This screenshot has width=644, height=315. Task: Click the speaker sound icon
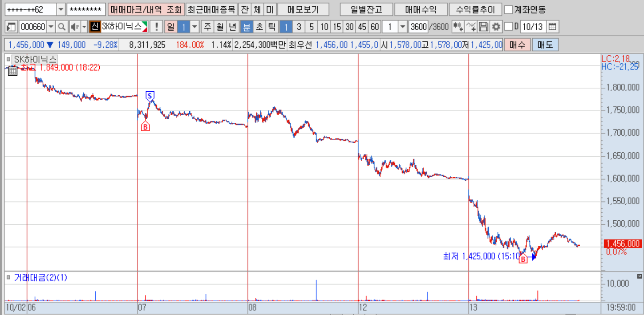pyautogui.click(x=74, y=27)
